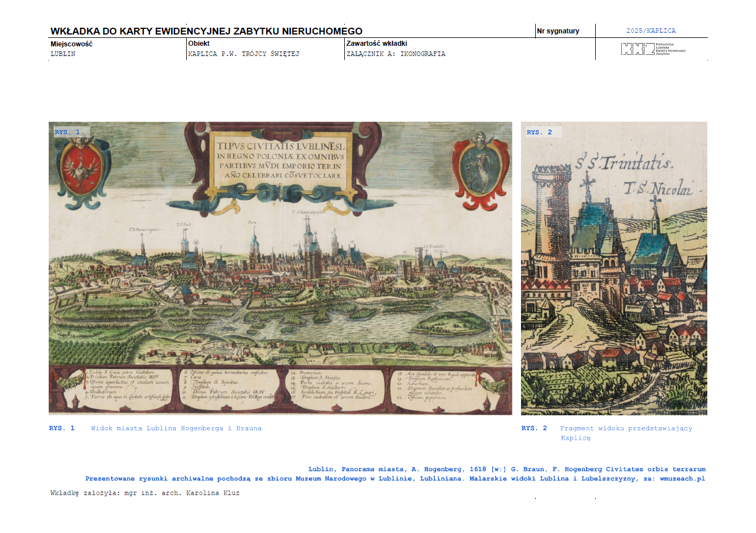Select 'KAPLICA P.W. TRÓJCY ŚWIĘTEJ' text
756x533 pixels.
coord(244,54)
